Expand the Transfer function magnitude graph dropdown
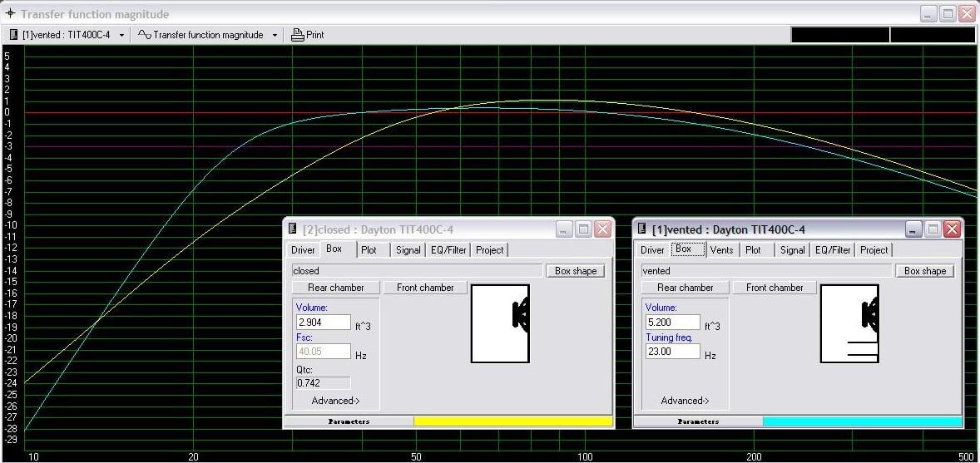This screenshot has height=463, width=980. (x=275, y=35)
